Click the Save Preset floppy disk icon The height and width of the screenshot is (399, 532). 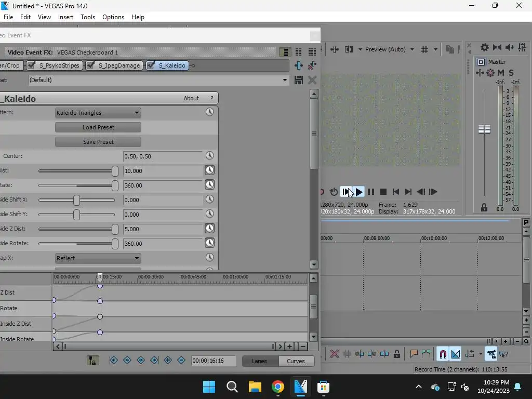pos(299,80)
